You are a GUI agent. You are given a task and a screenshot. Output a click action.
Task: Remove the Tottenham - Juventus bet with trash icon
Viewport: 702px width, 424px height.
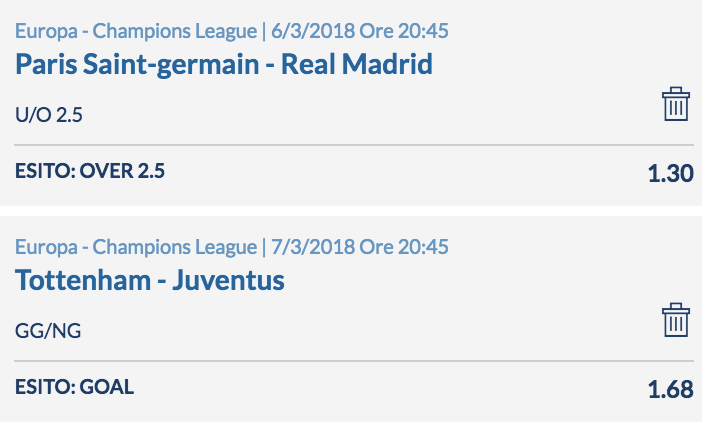(676, 320)
